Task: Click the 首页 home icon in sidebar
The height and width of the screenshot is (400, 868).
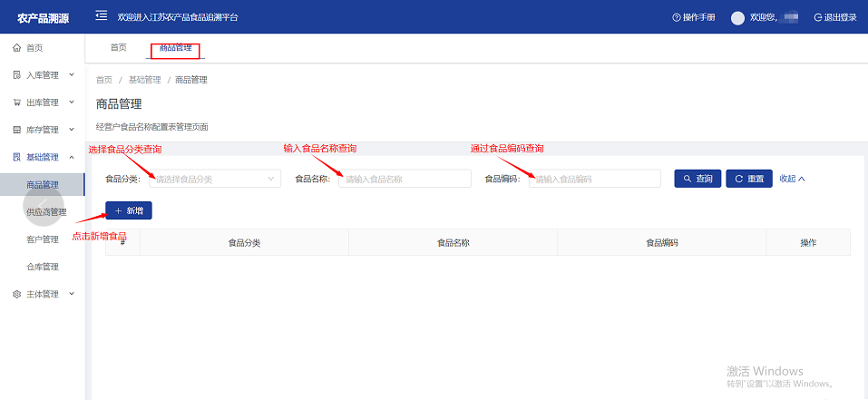Action: point(16,48)
